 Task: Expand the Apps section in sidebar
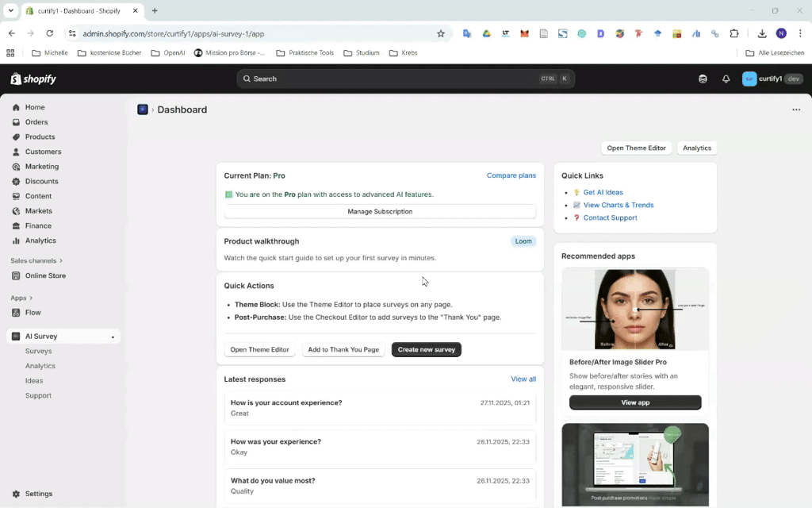24,298
